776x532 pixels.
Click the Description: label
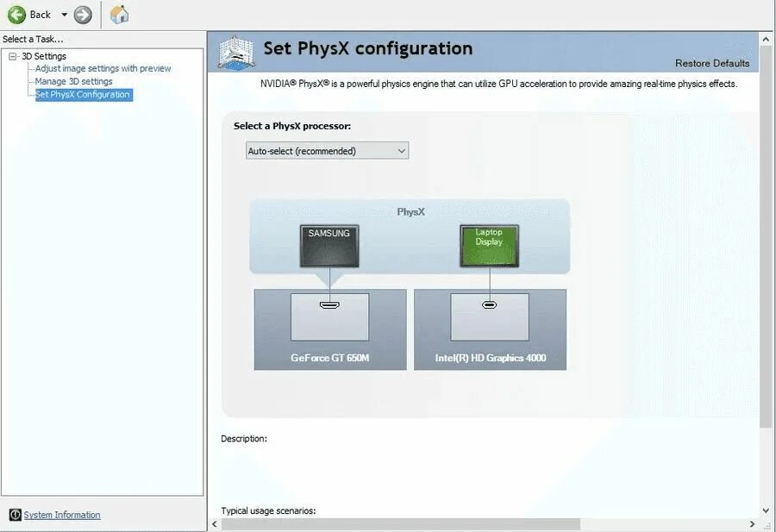tap(244, 439)
